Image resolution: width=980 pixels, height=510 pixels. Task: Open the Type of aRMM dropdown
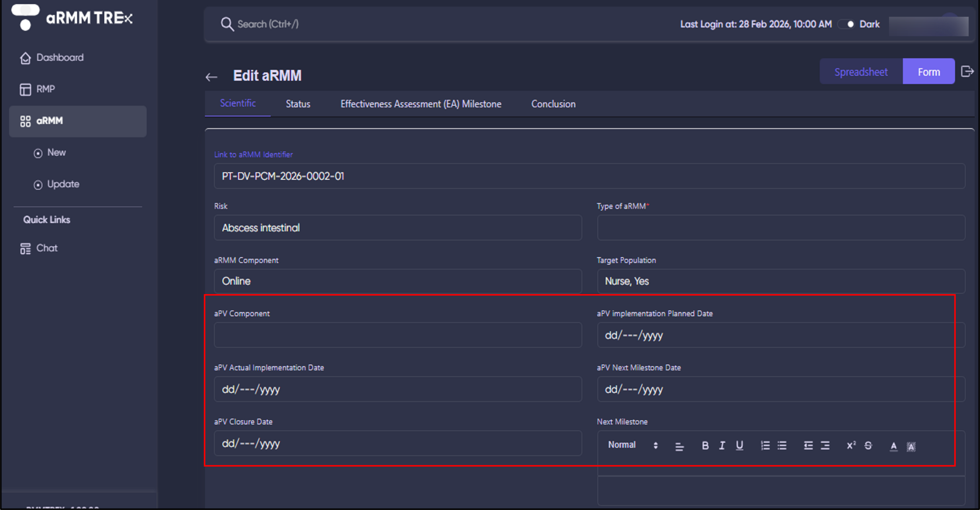781,228
